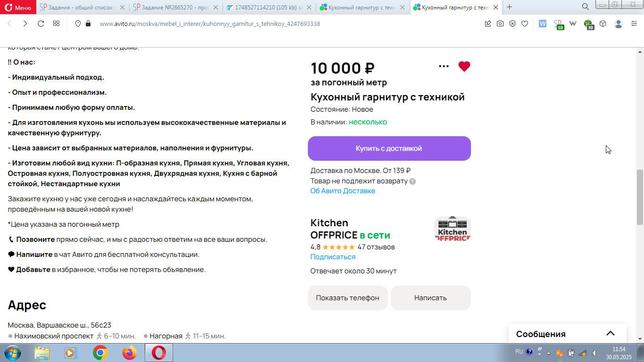
Task: Click the snapshot camera icon in address bar
Action: (x=500, y=24)
